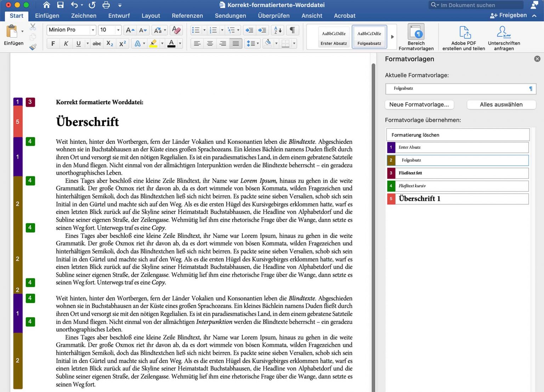
Task: Clear all formatting with the eraser icon
Action: (176, 30)
